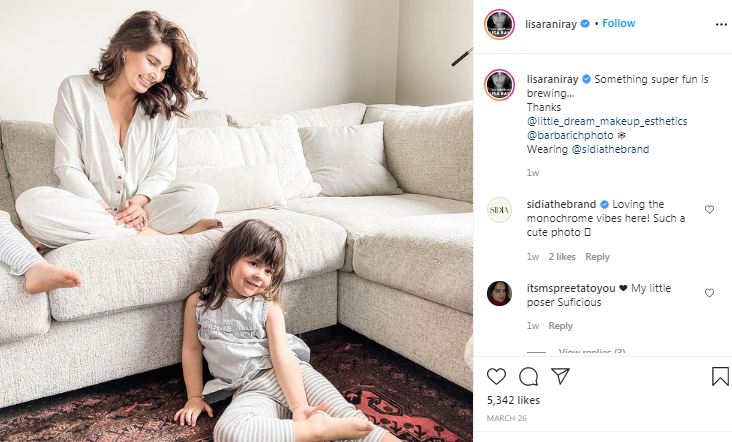Viewport: 732px width, 442px height.
Task: Like the sidiathebrand comment
Action: pos(709,209)
